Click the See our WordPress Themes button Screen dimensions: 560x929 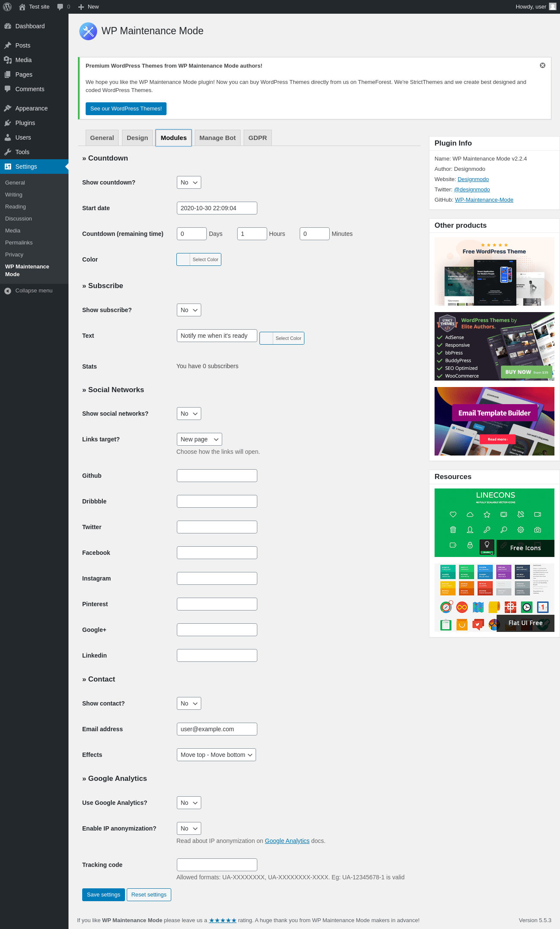pos(126,109)
